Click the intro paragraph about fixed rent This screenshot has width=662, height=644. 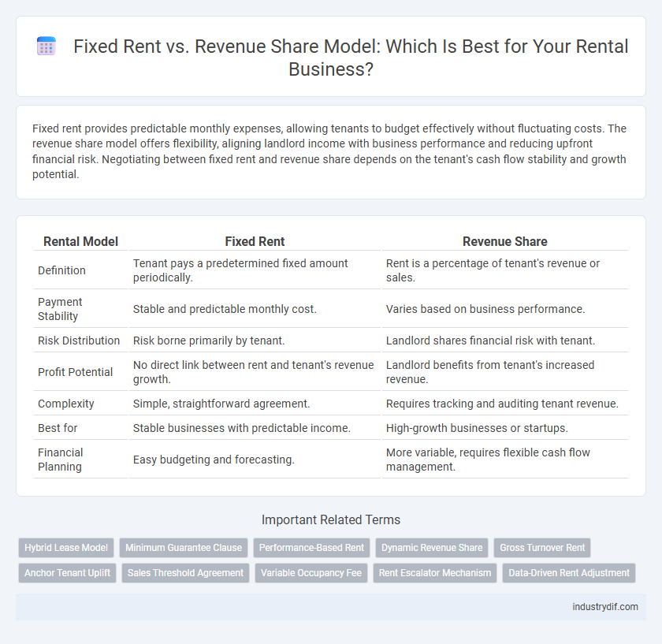pos(330,151)
